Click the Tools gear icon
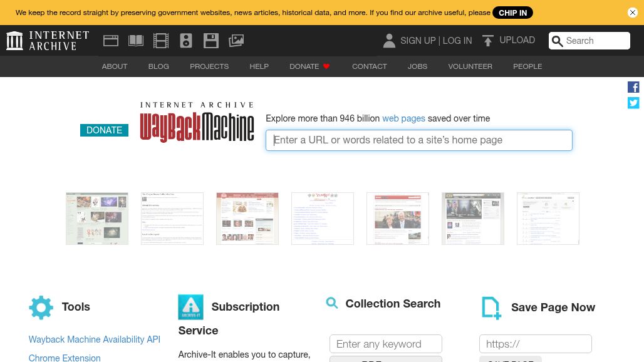Screen dimensions: 644x362 click(x=41, y=308)
